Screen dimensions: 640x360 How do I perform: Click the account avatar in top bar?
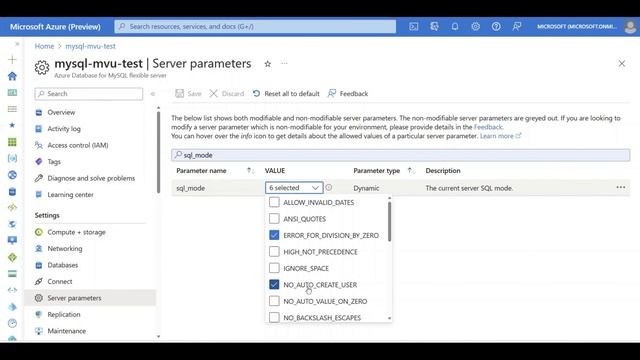click(x=630, y=27)
